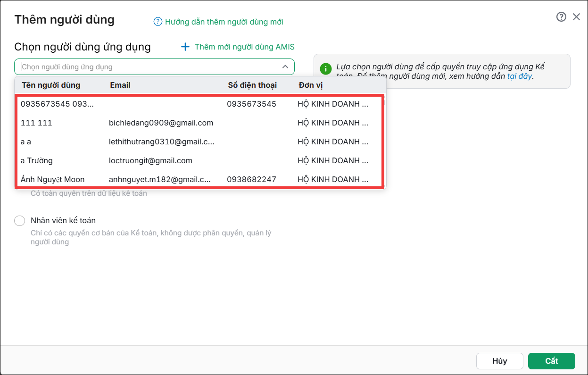Click phone number 0938682247
The width and height of the screenshot is (588, 375).
point(251,179)
